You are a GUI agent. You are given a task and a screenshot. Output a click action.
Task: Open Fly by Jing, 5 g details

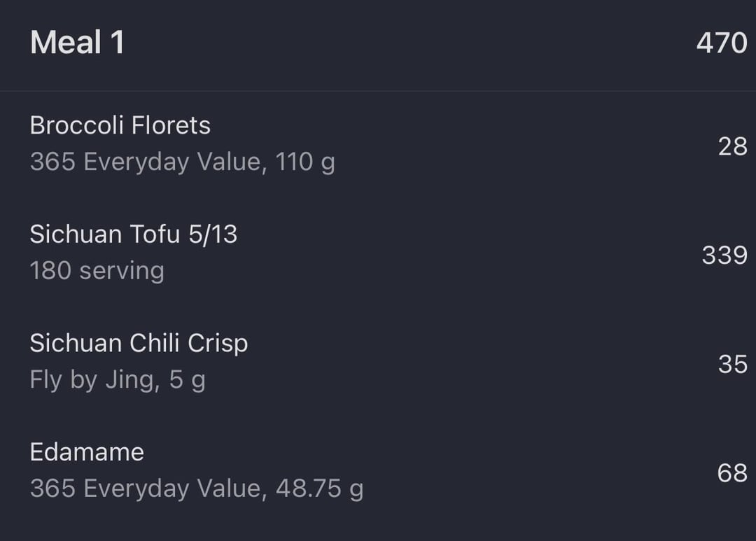pyautogui.click(x=118, y=379)
